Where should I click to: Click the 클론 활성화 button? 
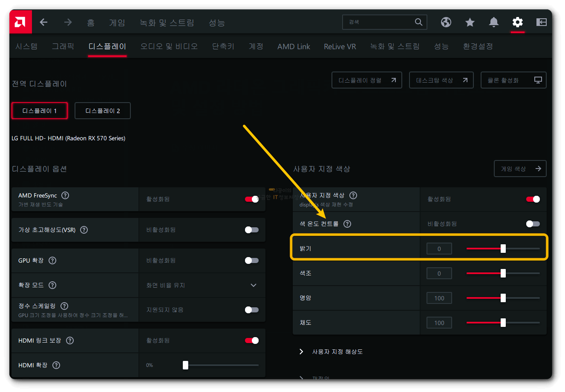tap(513, 80)
